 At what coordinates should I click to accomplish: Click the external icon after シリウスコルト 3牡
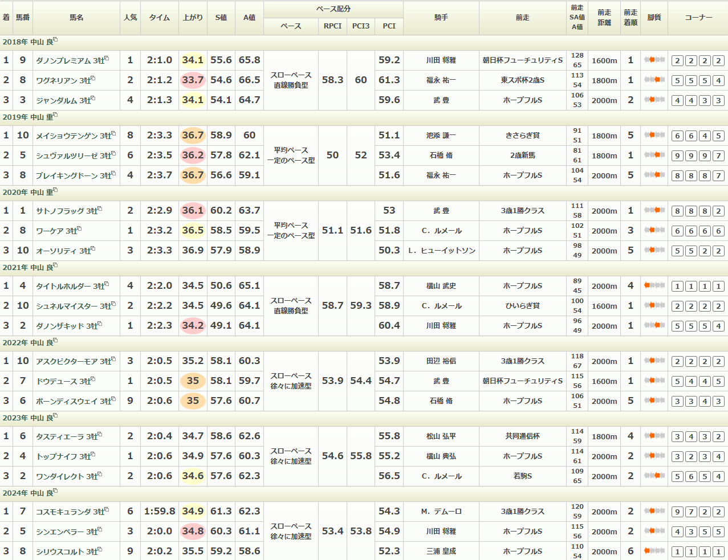tap(100, 550)
